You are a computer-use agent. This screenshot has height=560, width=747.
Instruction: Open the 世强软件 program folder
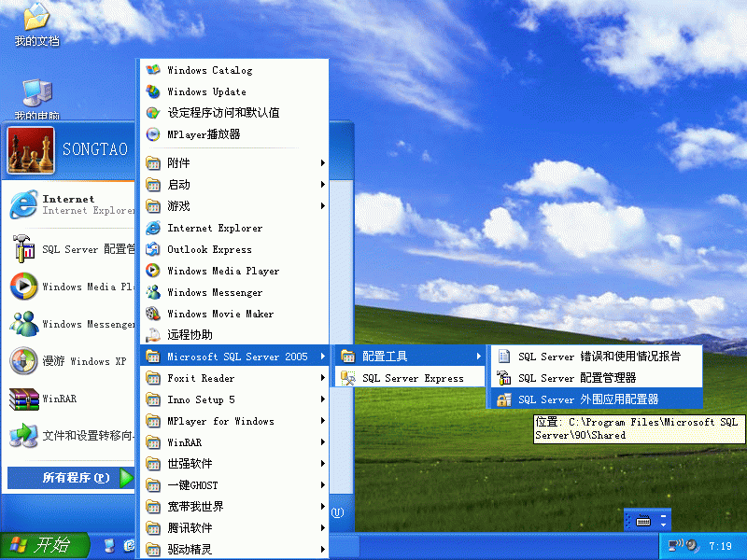click(x=234, y=463)
